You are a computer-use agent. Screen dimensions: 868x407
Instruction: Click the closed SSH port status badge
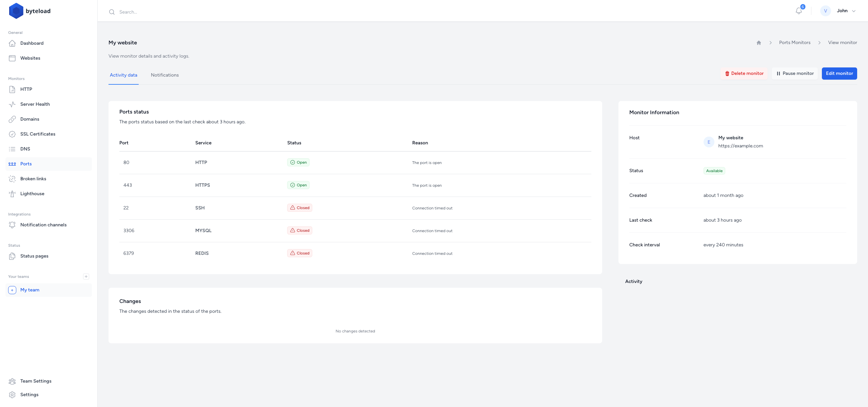pyautogui.click(x=299, y=207)
